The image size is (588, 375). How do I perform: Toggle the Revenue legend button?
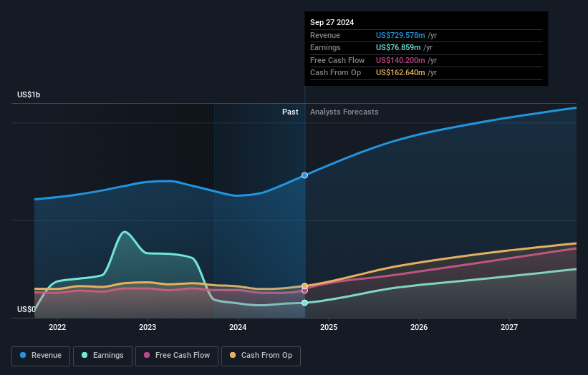[41, 356]
